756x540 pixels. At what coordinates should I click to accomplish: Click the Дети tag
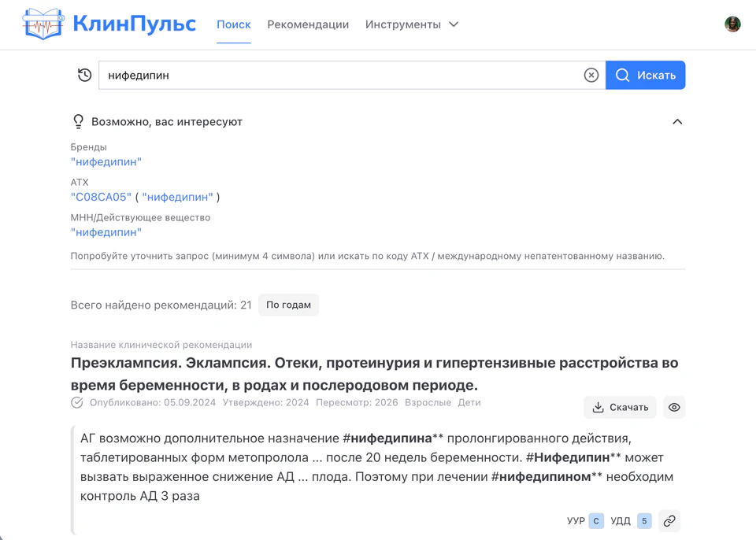click(469, 402)
